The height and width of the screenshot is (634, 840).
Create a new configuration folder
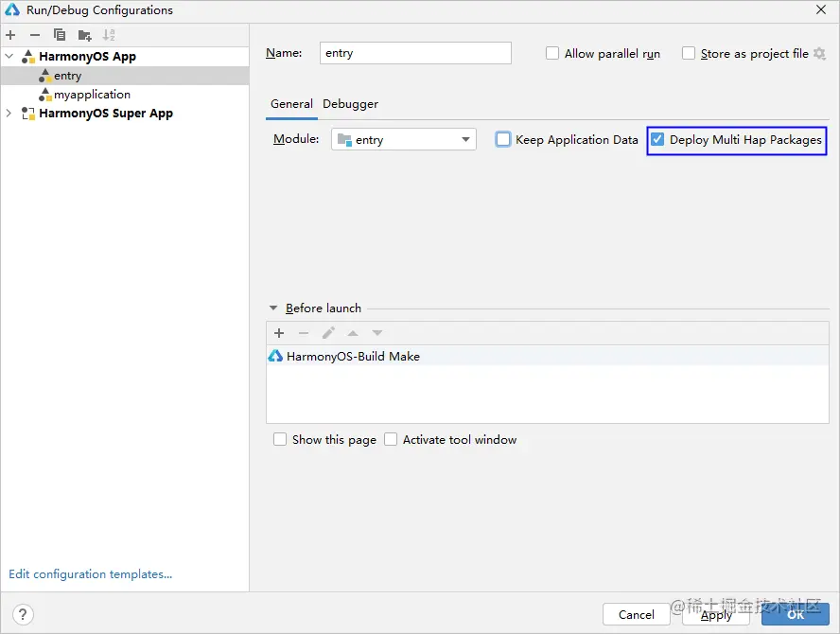[84, 35]
